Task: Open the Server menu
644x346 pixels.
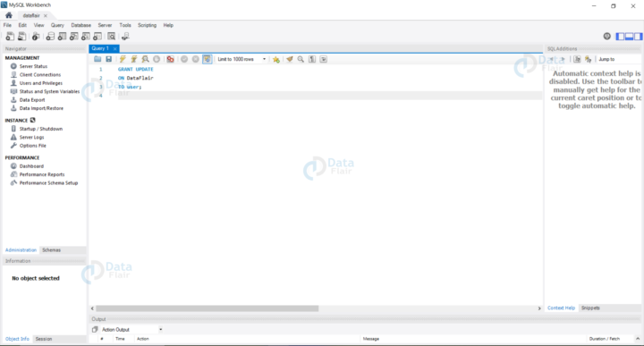Action: pos(105,25)
